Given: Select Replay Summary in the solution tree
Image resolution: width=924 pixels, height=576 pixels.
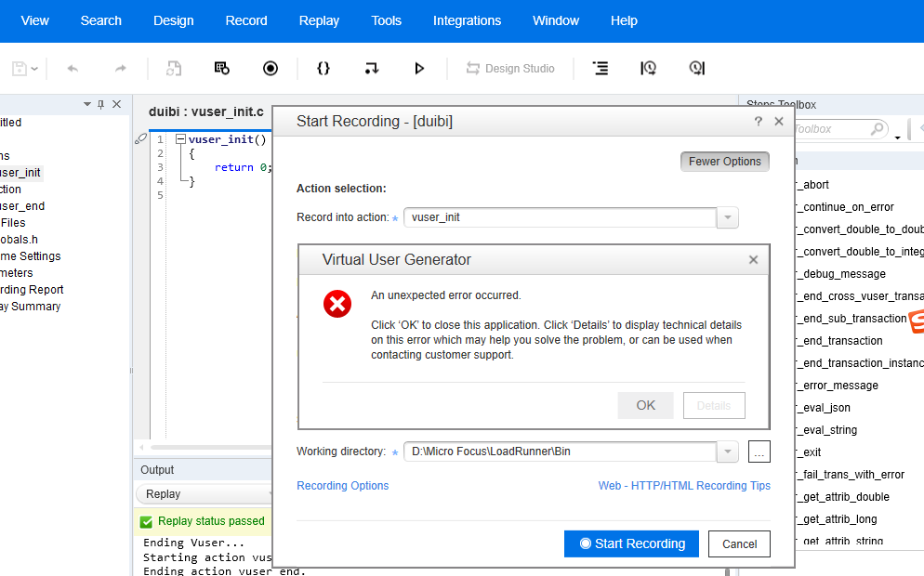Looking at the screenshot, I should pos(30,307).
